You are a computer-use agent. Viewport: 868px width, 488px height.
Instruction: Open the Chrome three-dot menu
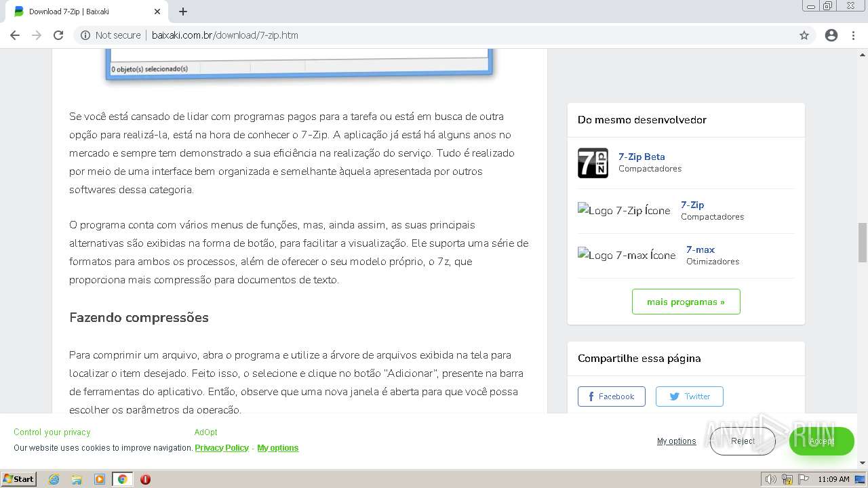pos(853,35)
